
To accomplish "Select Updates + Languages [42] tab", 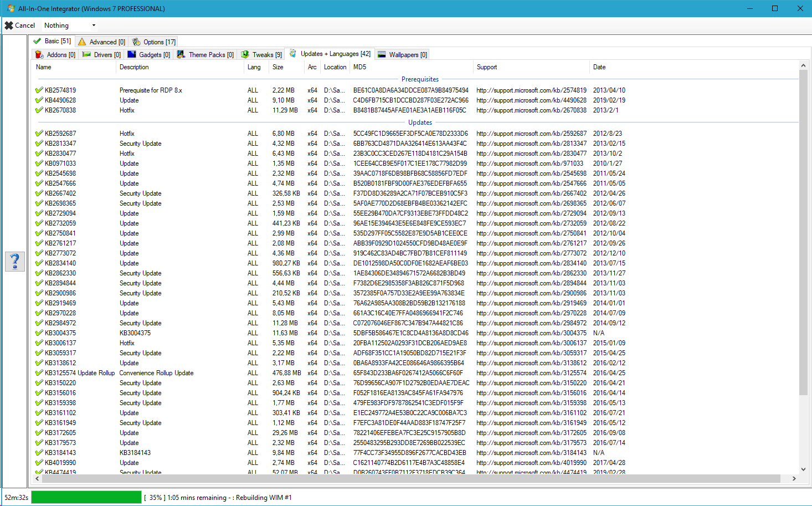I will pos(330,54).
